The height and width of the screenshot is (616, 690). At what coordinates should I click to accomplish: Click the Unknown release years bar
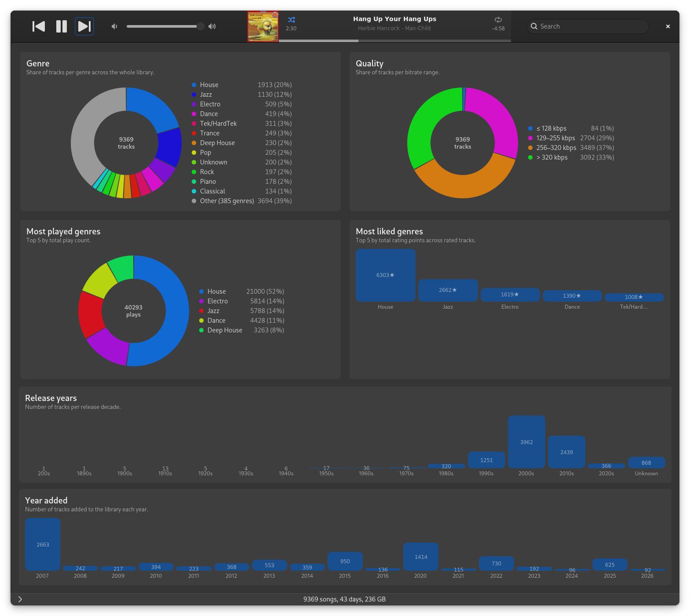tap(646, 463)
